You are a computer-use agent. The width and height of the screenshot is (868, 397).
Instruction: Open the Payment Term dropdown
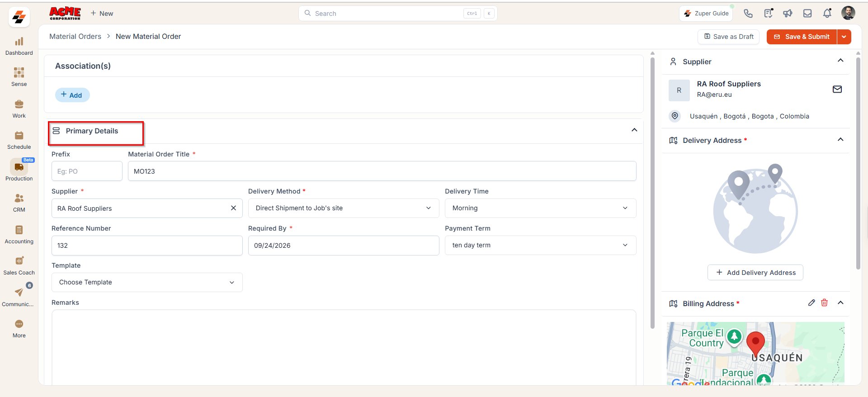click(x=540, y=245)
